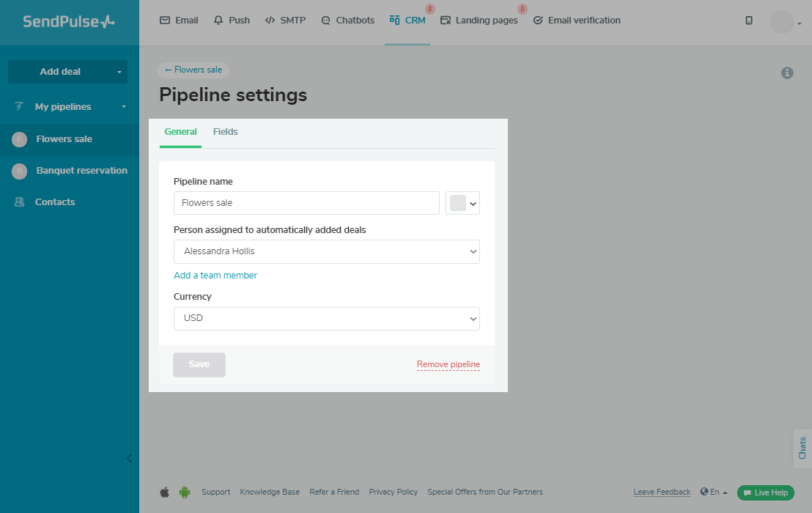The width and height of the screenshot is (812, 513).
Task: Open the pipeline color picker swatch
Action: click(x=462, y=203)
